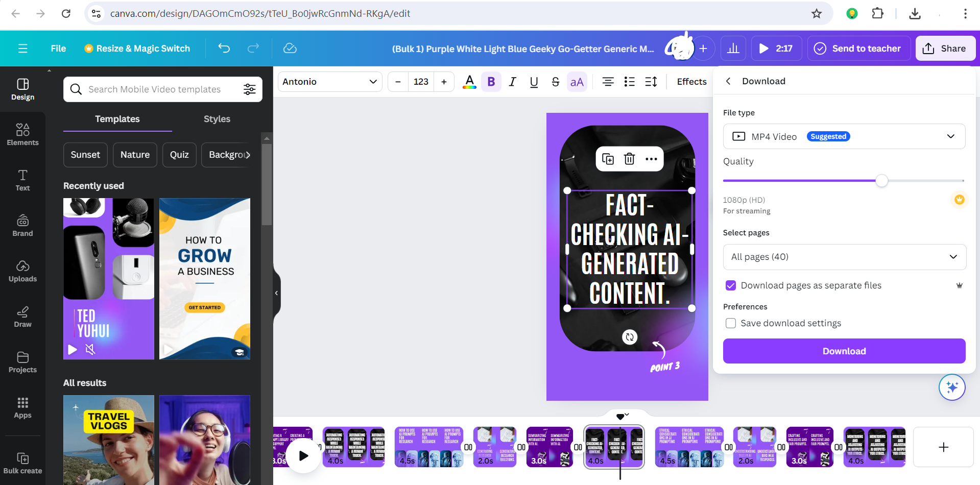The width and height of the screenshot is (980, 485).
Task: Switch to Templates tab
Action: (x=117, y=119)
